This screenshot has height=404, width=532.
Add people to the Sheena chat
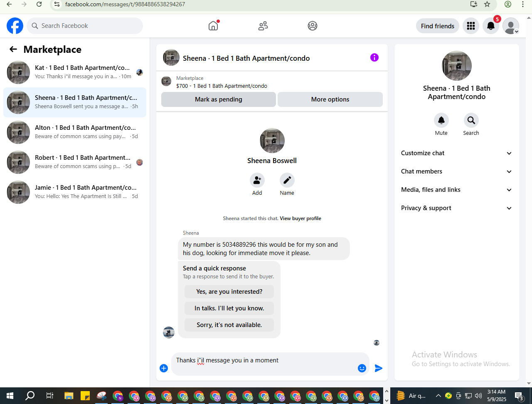pos(257,180)
